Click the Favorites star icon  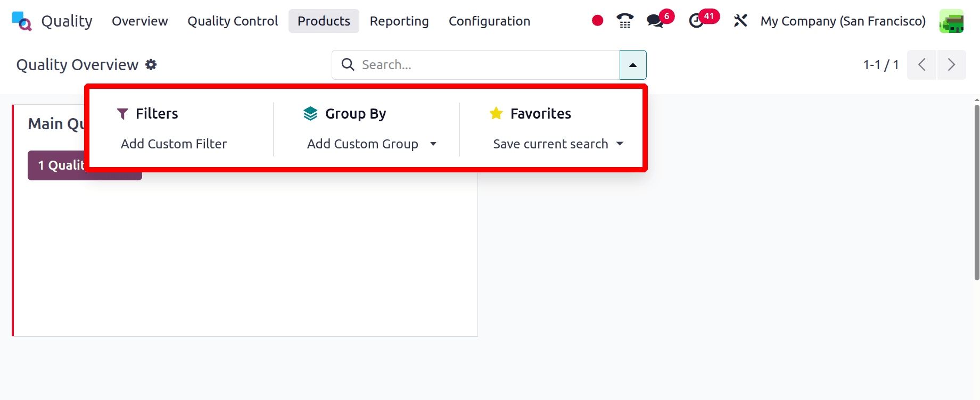click(x=496, y=113)
